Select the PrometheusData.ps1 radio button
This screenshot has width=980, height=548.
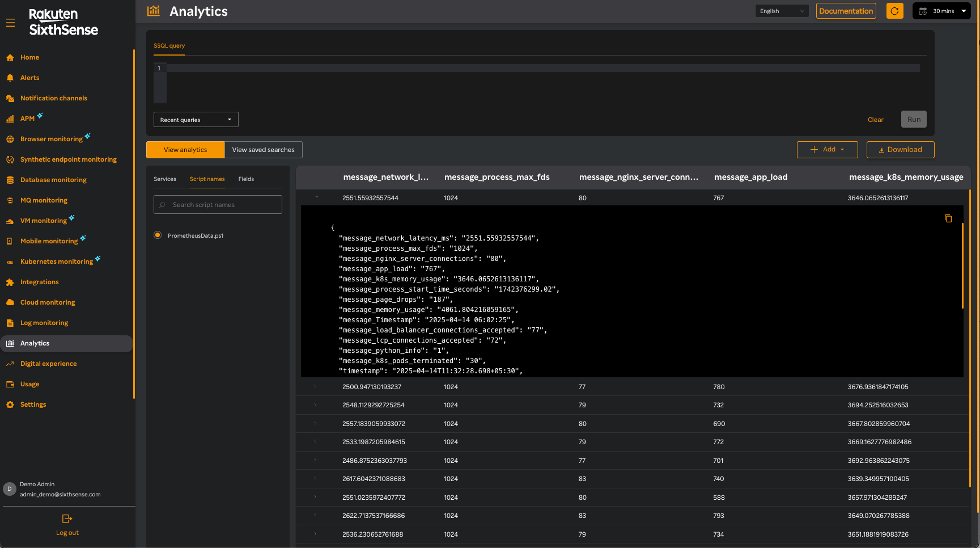click(x=158, y=235)
